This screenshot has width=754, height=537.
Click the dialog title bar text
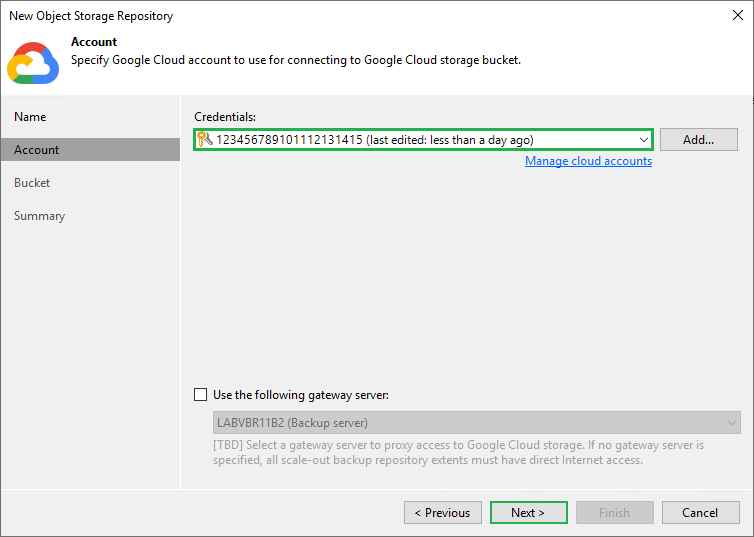[x=91, y=16]
